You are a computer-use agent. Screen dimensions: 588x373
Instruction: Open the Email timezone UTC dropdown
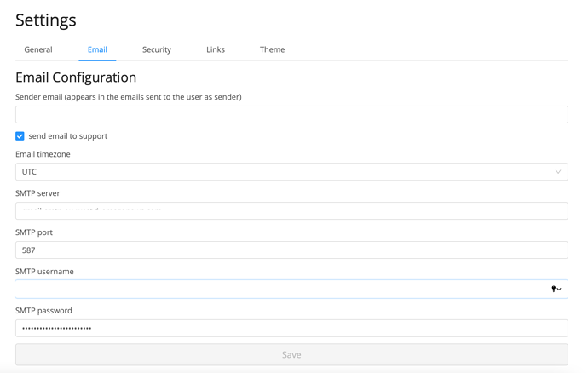coord(290,172)
